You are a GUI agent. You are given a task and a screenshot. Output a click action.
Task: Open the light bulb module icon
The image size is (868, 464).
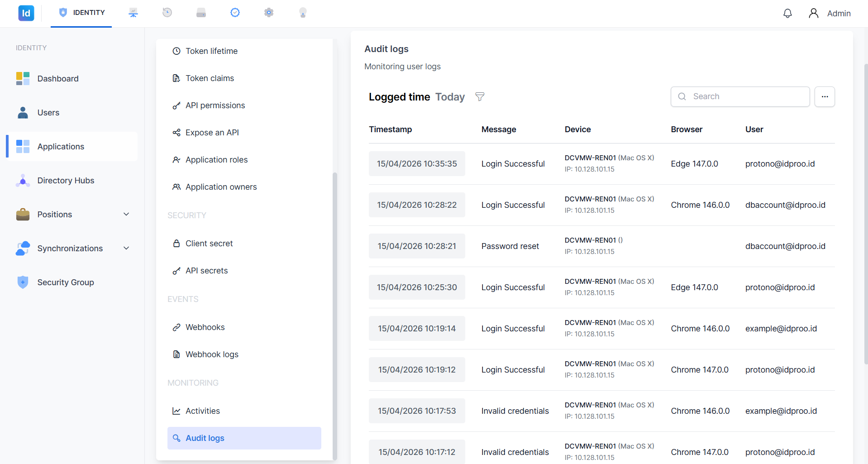coord(303,13)
